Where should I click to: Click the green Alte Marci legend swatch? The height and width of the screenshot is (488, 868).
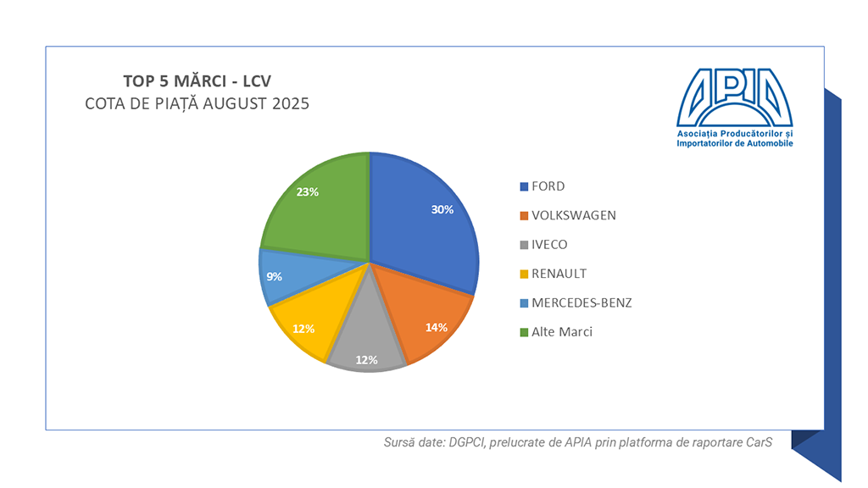pyautogui.click(x=524, y=332)
